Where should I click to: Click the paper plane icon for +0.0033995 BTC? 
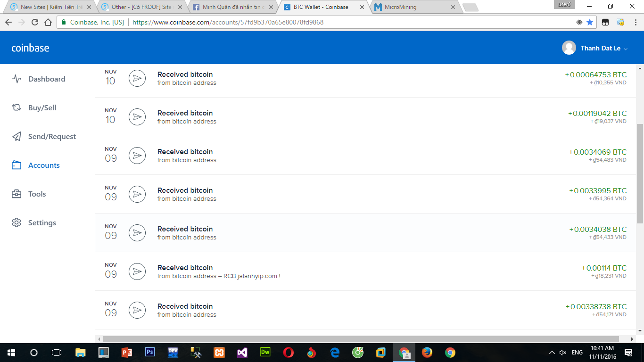click(137, 194)
